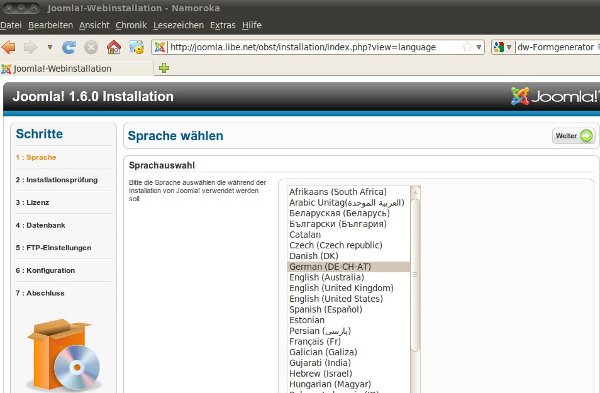Open the Extras menu
The image size is (600, 393).
(223, 25)
